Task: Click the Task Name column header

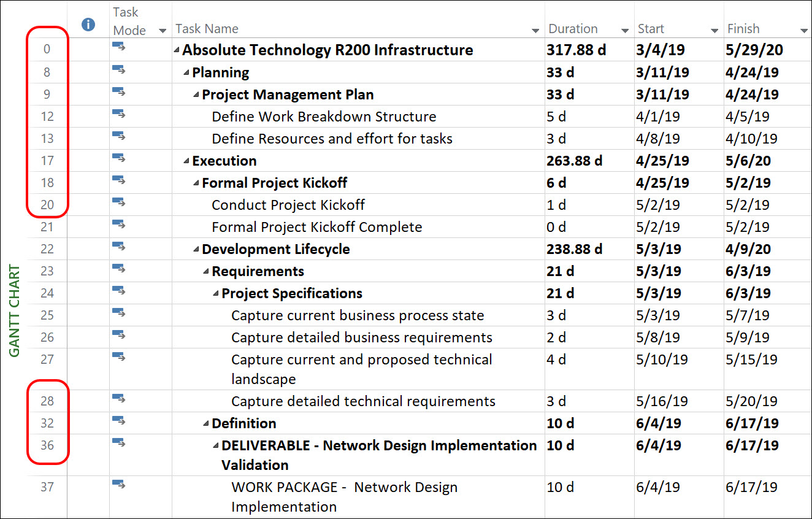Action: tap(207, 29)
